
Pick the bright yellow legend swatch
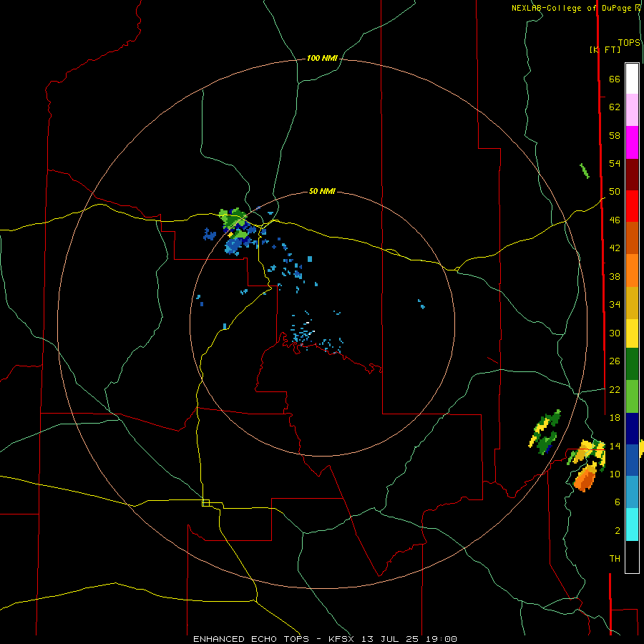(632, 333)
